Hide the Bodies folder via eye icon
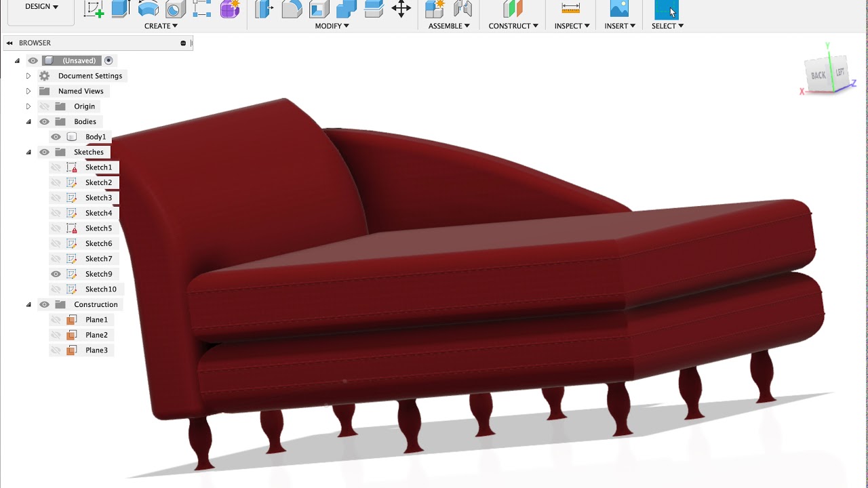The height and width of the screenshot is (488, 868). pyautogui.click(x=45, y=122)
